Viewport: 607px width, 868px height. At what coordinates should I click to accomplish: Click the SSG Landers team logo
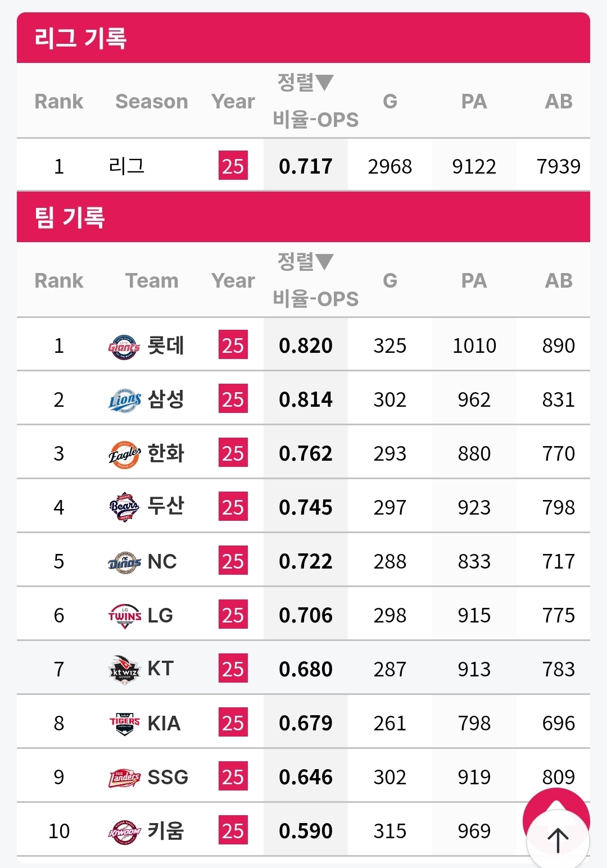click(x=124, y=778)
